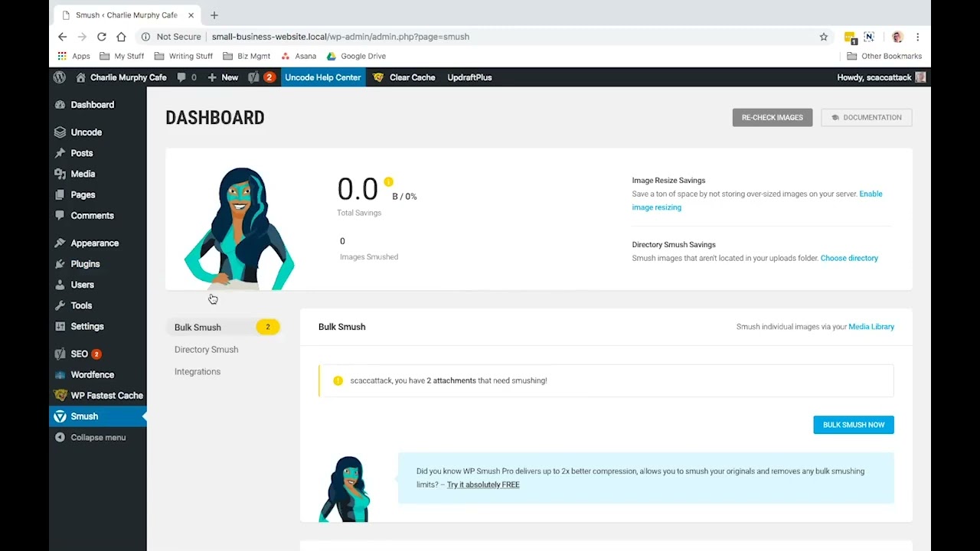
Task: Click the Notion extension icon
Action: coord(869,37)
